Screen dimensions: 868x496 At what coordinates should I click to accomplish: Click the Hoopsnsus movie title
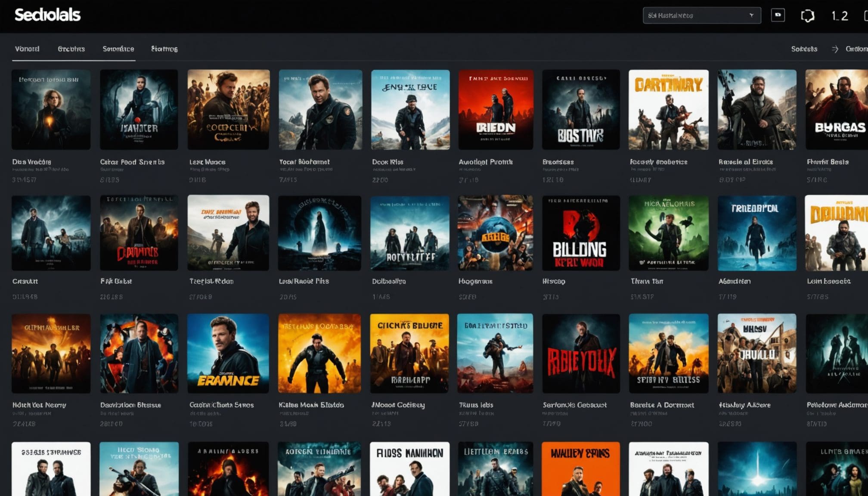[x=475, y=281]
